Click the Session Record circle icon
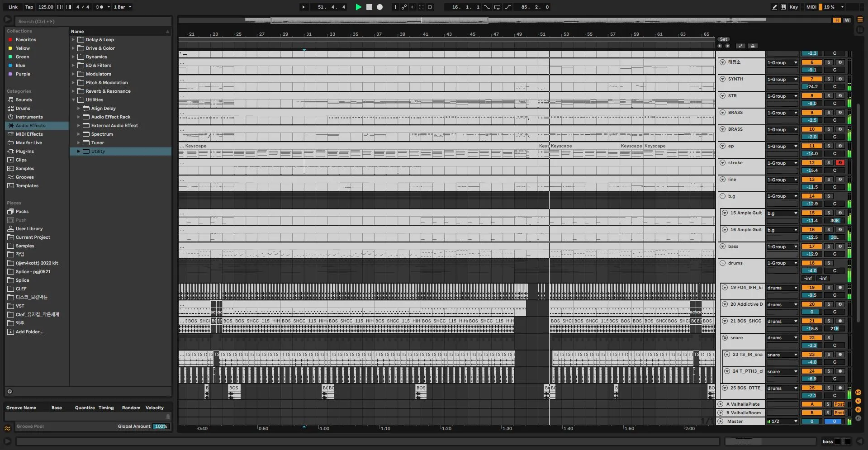The height and width of the screenshot is (450, 868). click(x=430, y=7)
